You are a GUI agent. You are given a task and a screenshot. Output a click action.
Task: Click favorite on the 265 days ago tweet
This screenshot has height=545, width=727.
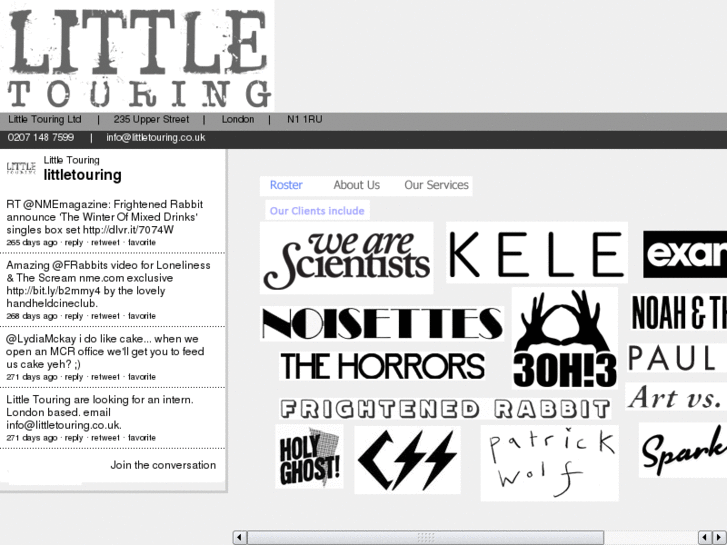click(x=142, y=243)
